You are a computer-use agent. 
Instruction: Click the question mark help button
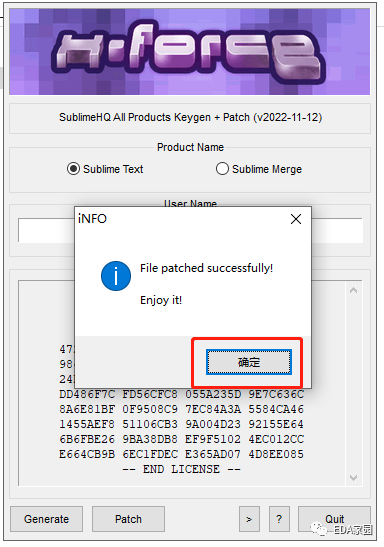tap(279, 519)
